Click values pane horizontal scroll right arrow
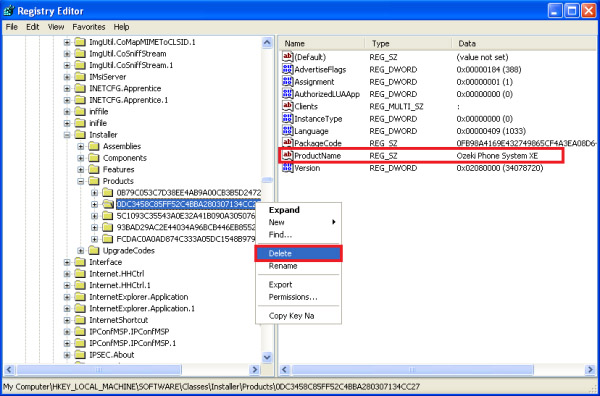 590,370
